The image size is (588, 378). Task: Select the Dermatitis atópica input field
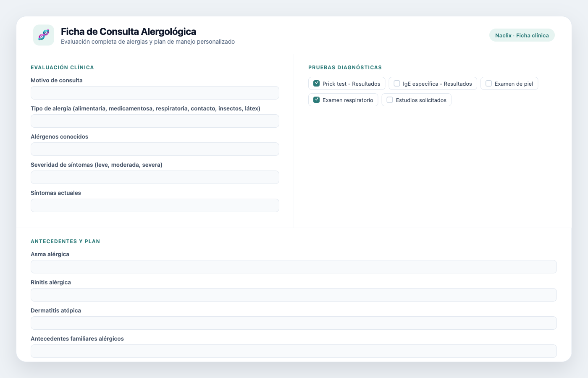tap(294, 323)
